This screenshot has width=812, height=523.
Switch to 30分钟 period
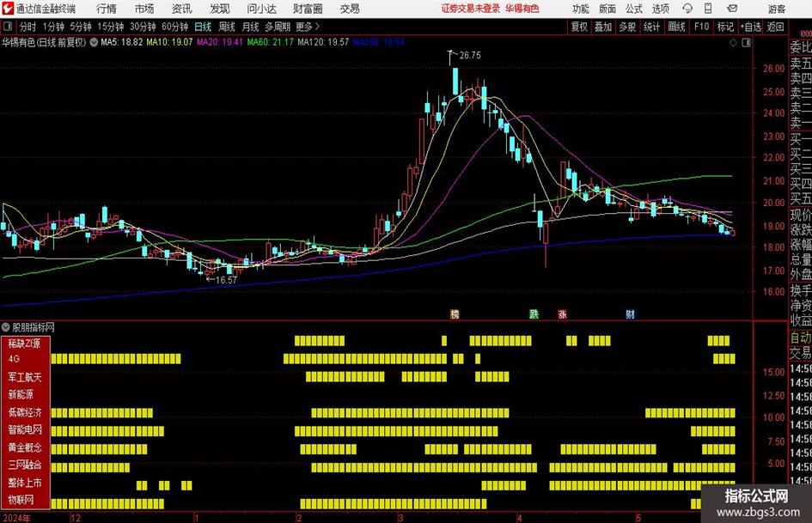[x=143, y=27]
